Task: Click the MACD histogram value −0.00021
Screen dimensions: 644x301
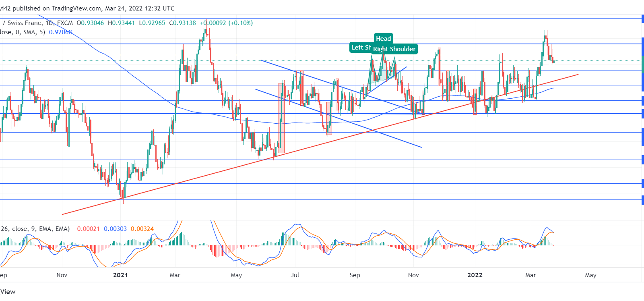Action: pos(87,229)
